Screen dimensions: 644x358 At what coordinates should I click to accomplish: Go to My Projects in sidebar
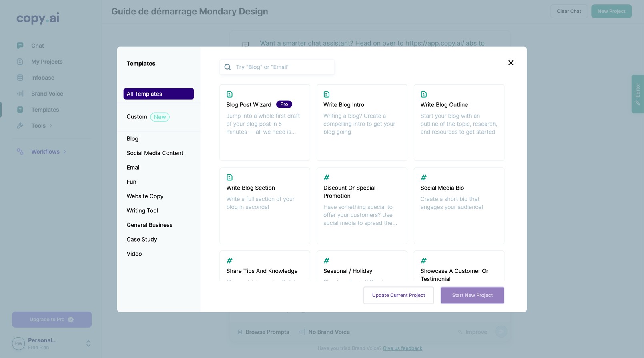[x=47, y=62]
